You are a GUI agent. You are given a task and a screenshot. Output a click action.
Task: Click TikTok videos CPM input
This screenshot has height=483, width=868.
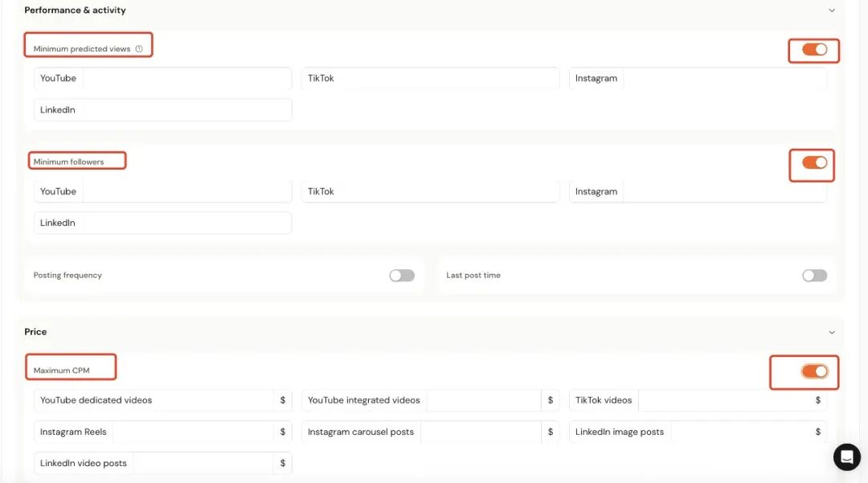pyautogui.click(x=723, y=400)
